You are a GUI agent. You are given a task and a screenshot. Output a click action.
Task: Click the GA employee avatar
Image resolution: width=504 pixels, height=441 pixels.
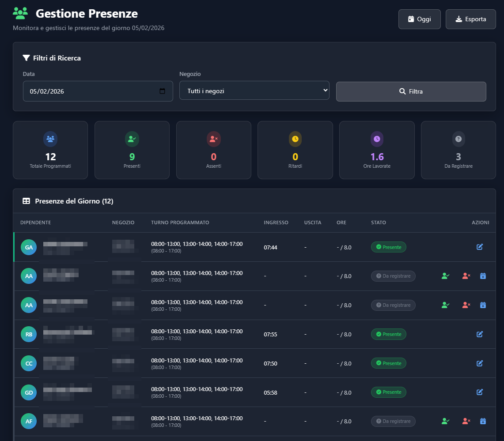click(x=29, y=247)
